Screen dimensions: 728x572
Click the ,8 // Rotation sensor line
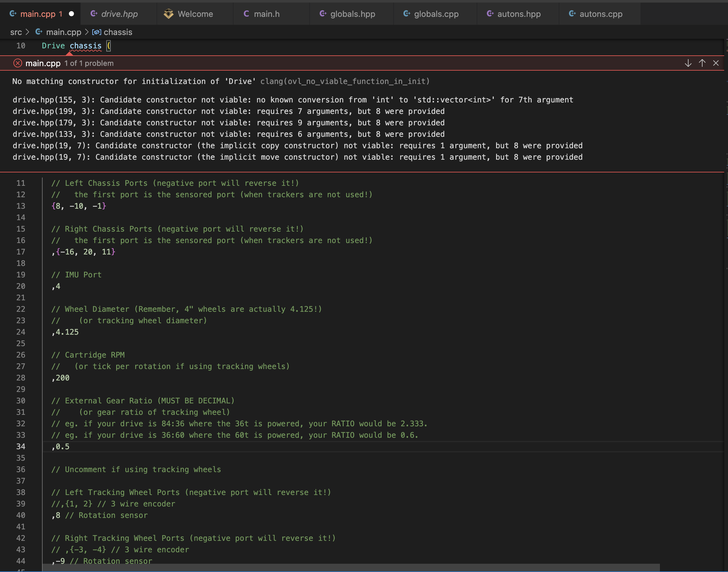coord(100,515)
